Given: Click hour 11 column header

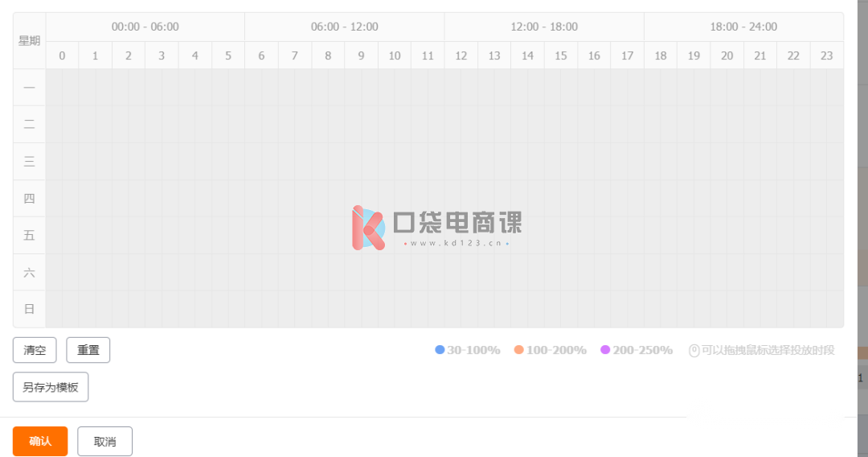Looking at the screenshot, I should (x=428, y=56).
